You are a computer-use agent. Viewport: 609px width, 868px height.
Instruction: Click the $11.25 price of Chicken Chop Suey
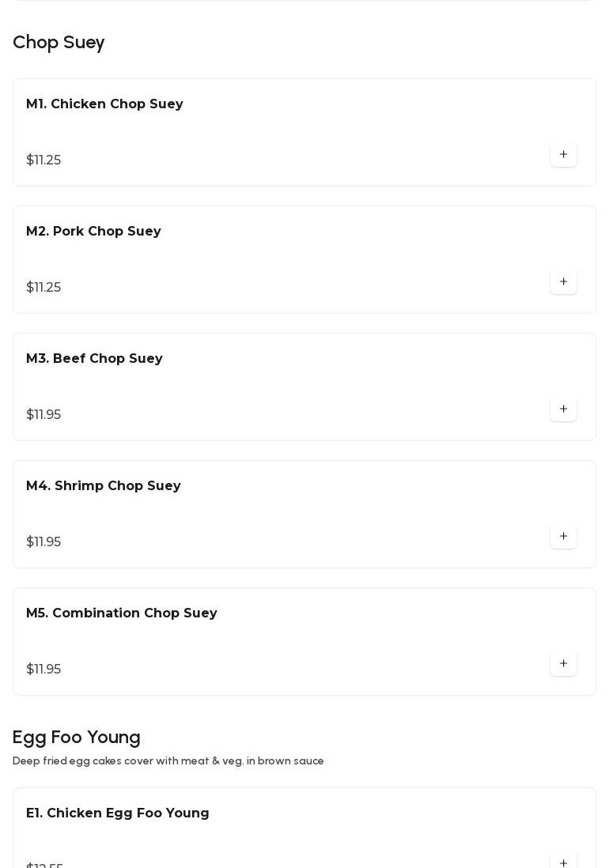43,160
